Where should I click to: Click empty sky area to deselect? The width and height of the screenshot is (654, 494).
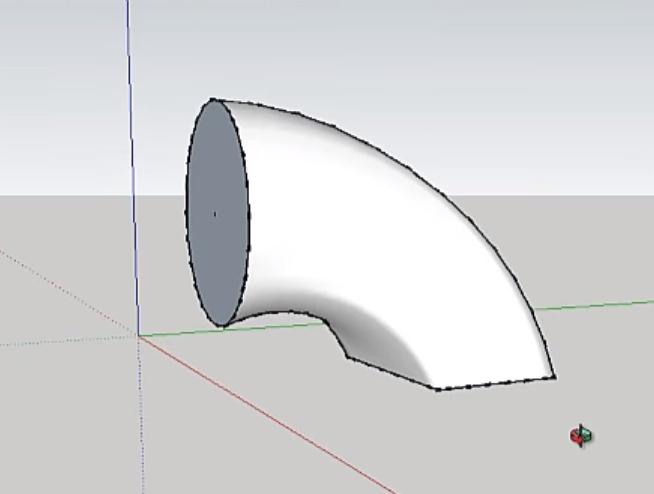[450, 60]
